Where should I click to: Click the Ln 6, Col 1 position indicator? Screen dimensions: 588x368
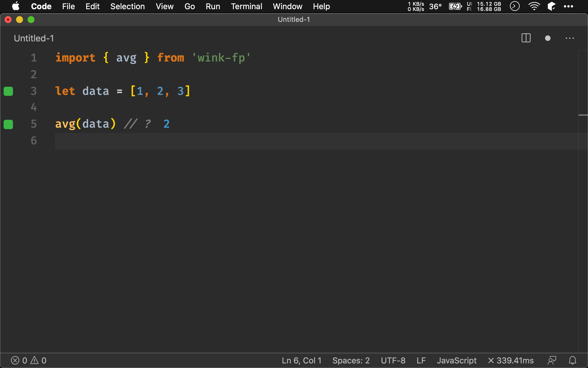[301, 360]
